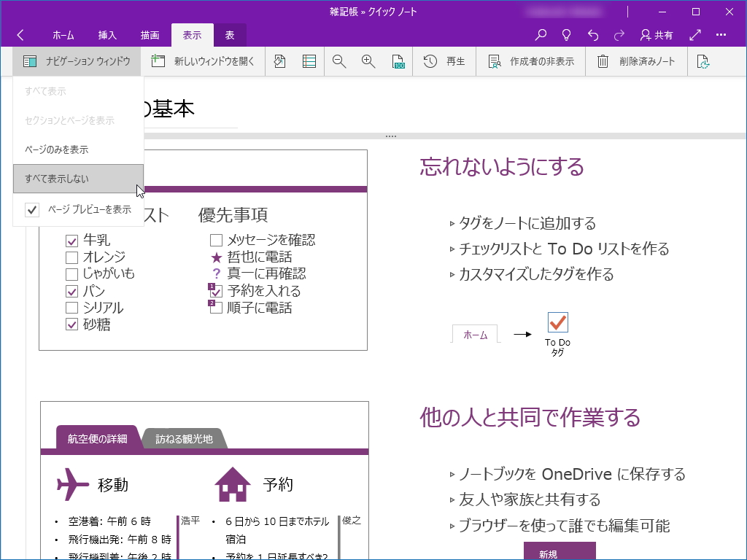Open the more options ellipsis menu

721,34
